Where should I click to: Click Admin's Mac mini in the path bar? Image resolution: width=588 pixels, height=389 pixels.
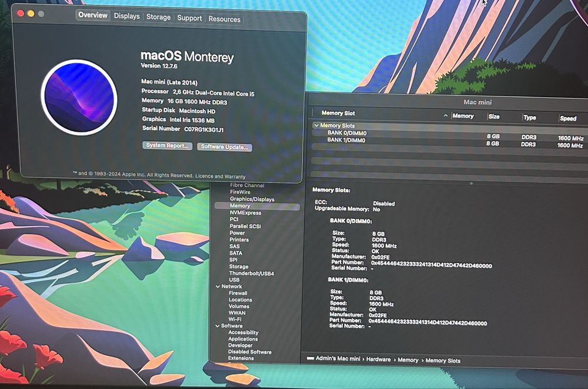pos(338,358)
